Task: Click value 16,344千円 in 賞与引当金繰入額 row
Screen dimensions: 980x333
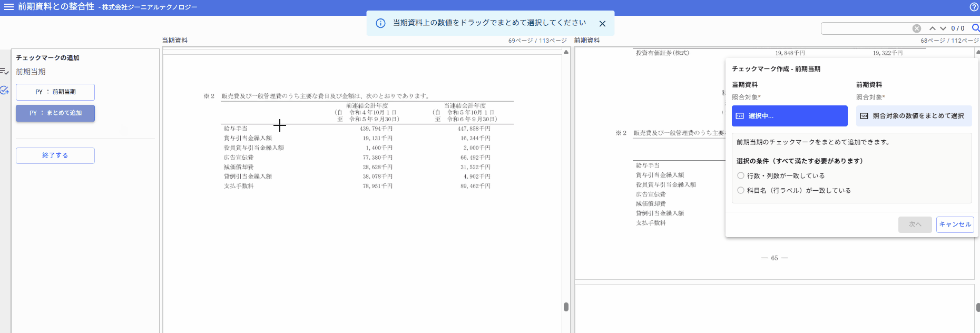Action: coord(475,138)
